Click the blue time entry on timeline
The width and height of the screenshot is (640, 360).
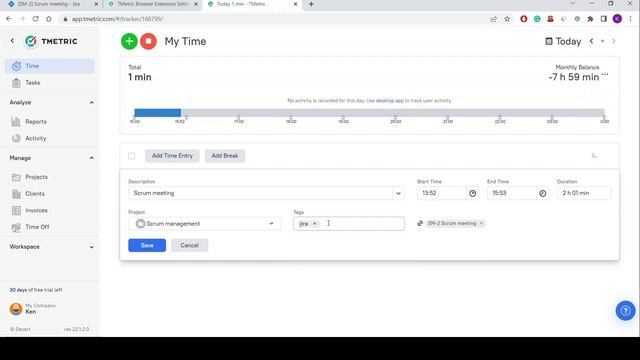click(x=158, y=112)
